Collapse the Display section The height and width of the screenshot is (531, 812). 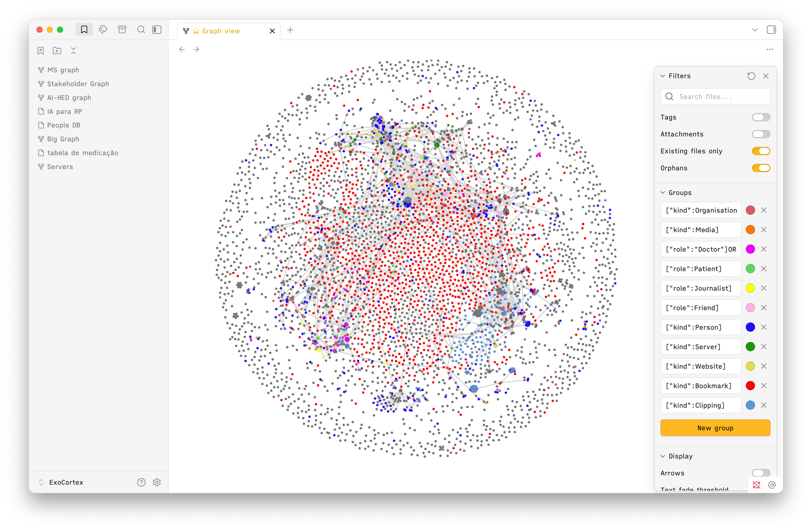(663, 456)
